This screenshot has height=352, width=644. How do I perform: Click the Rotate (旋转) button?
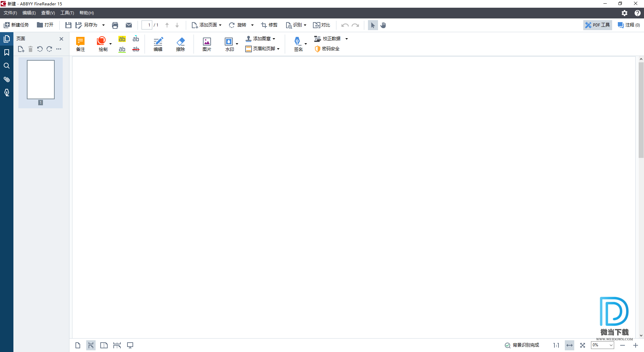coord(237,25)
